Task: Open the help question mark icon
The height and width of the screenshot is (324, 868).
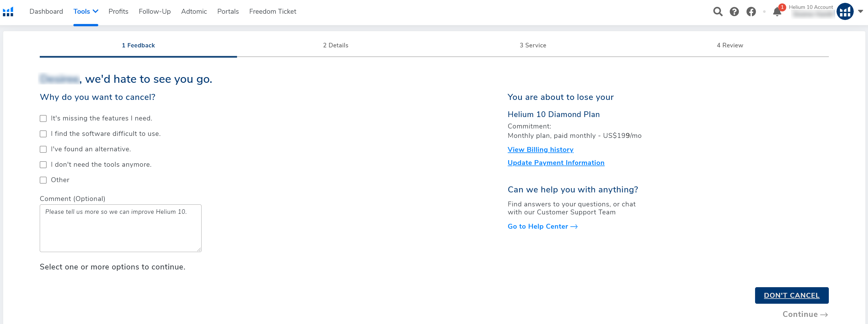Action: pos(734,11)
